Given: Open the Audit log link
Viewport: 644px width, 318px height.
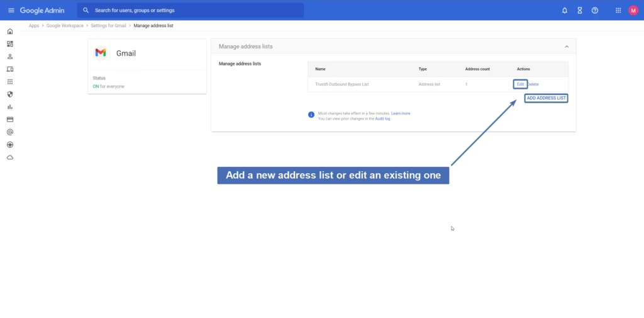Looking at the screenshot, I should [x=382, y=118].
